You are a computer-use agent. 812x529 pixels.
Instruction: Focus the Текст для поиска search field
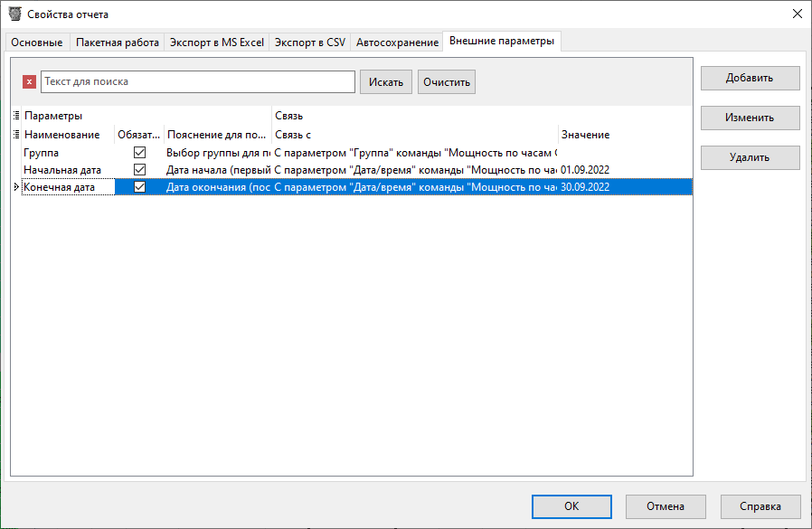tap(198, 82)
